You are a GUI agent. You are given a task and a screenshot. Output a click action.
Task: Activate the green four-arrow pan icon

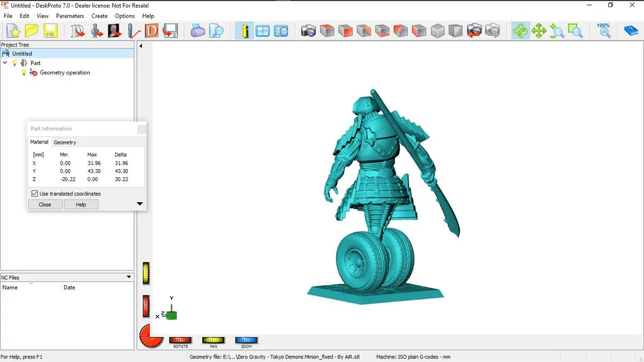click(538, 31)
